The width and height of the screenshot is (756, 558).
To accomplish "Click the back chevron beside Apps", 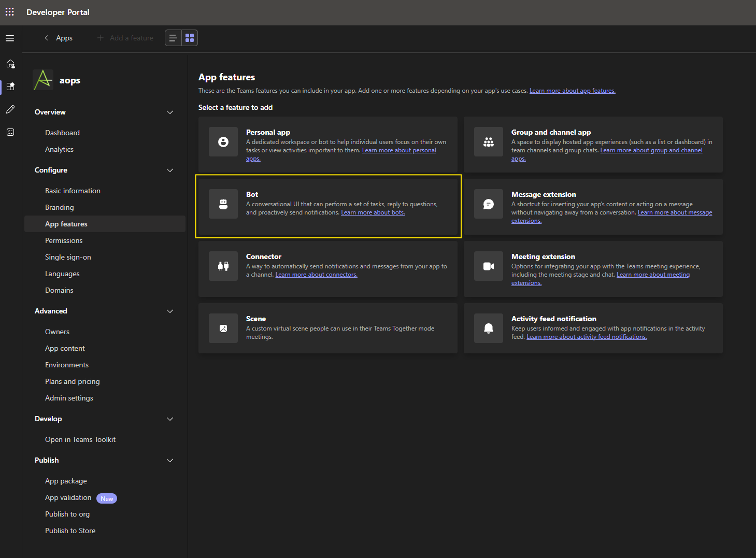I will coord(47,38).
